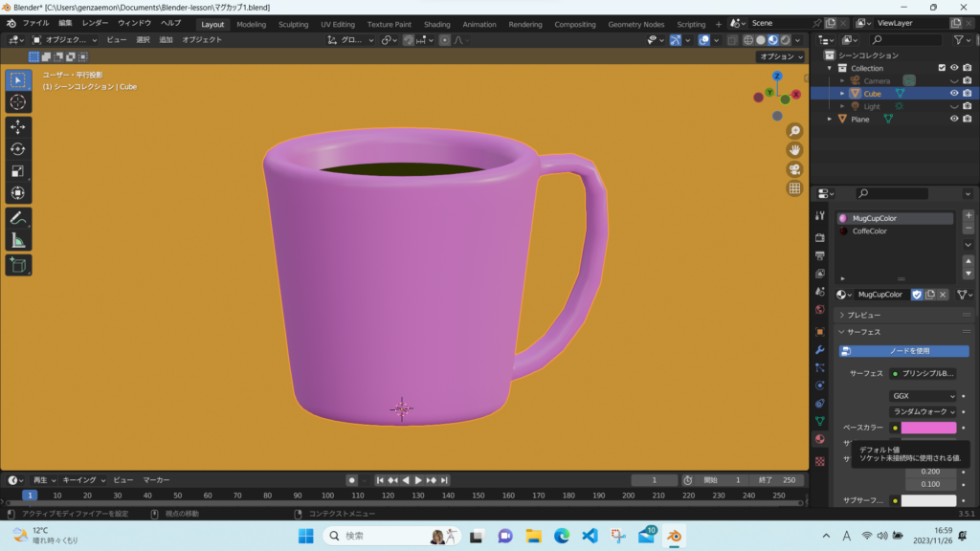
Task: Toggle the Collection exclude checkbox
Action: [x=942, y=68]
